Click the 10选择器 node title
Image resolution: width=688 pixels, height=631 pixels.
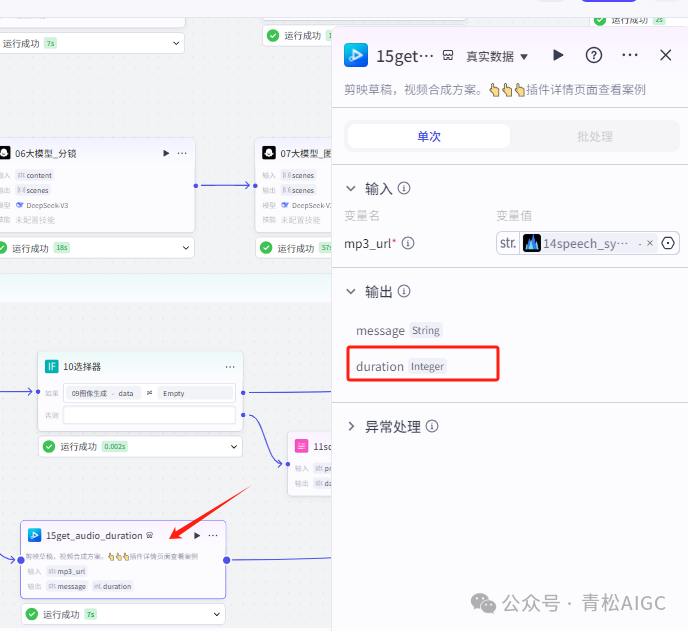coord(82,367)
